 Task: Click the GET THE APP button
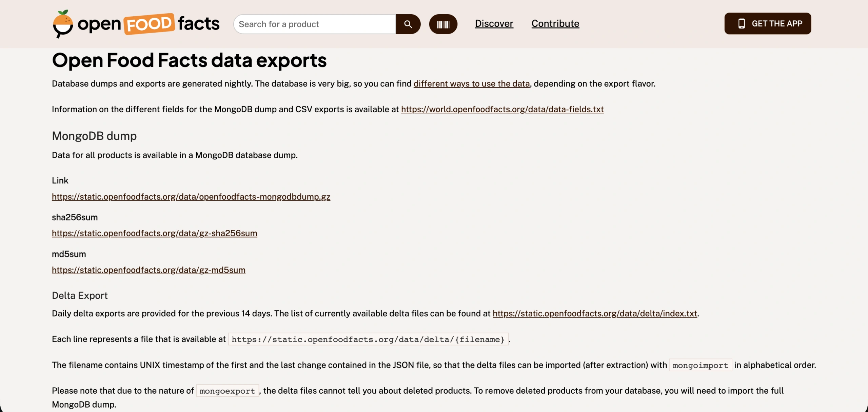[768, 23]
